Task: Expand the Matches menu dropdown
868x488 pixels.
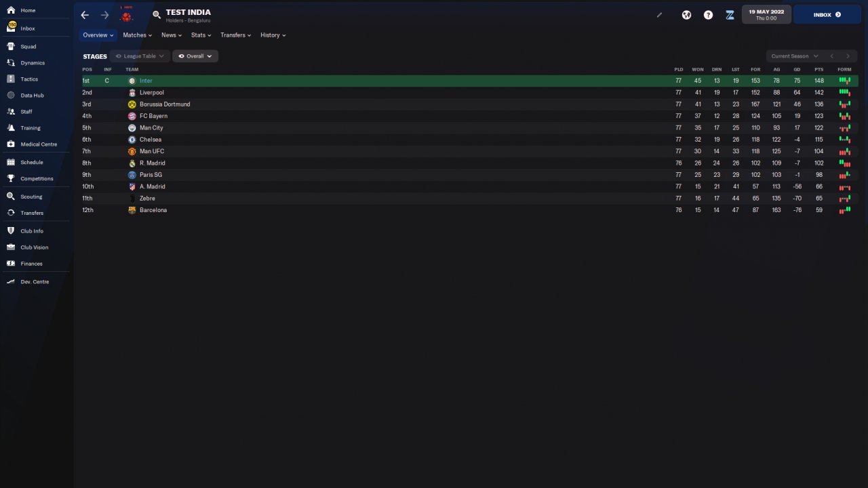Action: [137, 35]
